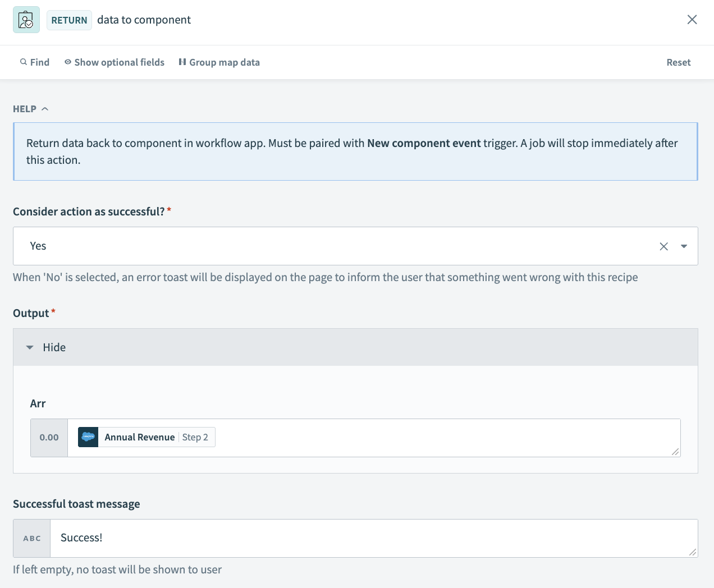Open the Consider action as successful dropdown
This screenshot has height=588, width=714.
[684, 246]
